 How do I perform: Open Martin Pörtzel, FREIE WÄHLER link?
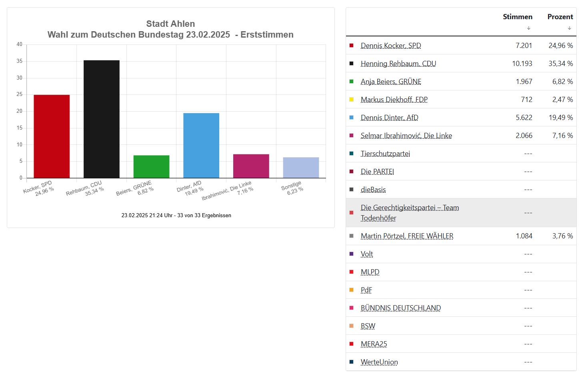click(x=407, y=236)
